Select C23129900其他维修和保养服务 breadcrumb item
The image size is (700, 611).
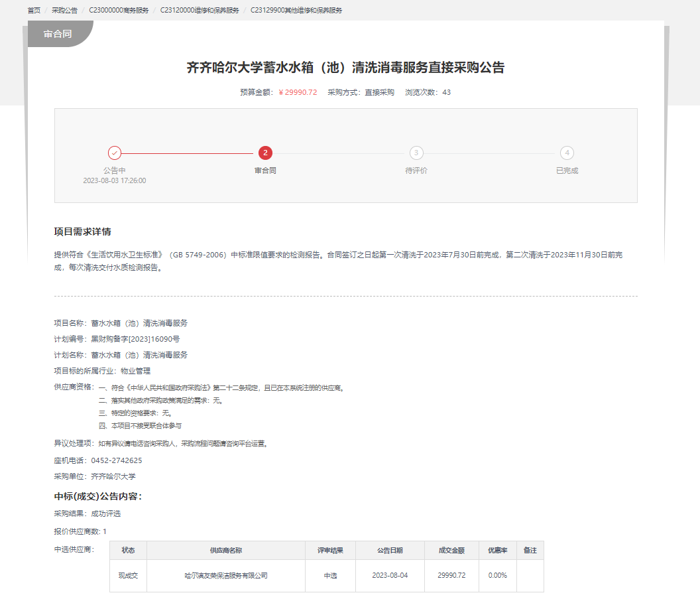pos(296,11)
